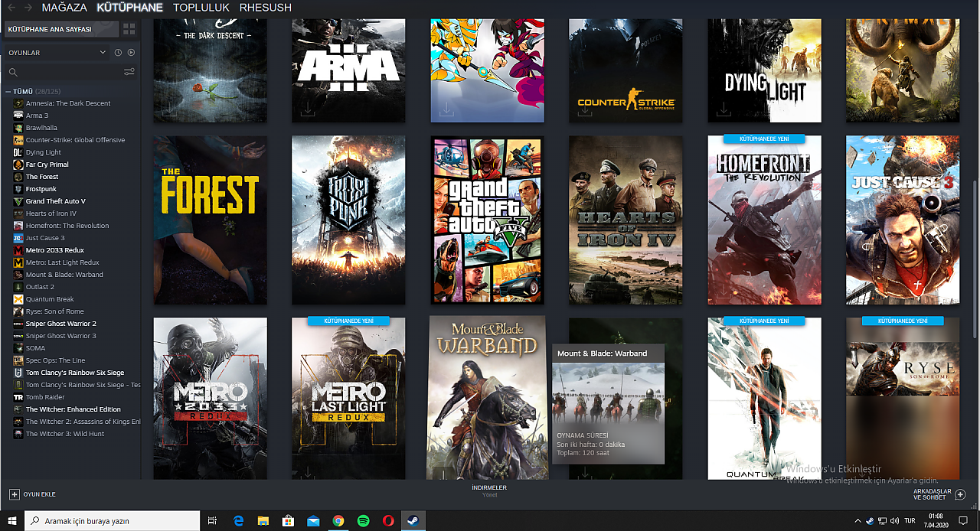The height and width of the screenshot is (531, 980).
Task: Click the download arrow on Arma 3 cover
Action: tap(307, 111)
